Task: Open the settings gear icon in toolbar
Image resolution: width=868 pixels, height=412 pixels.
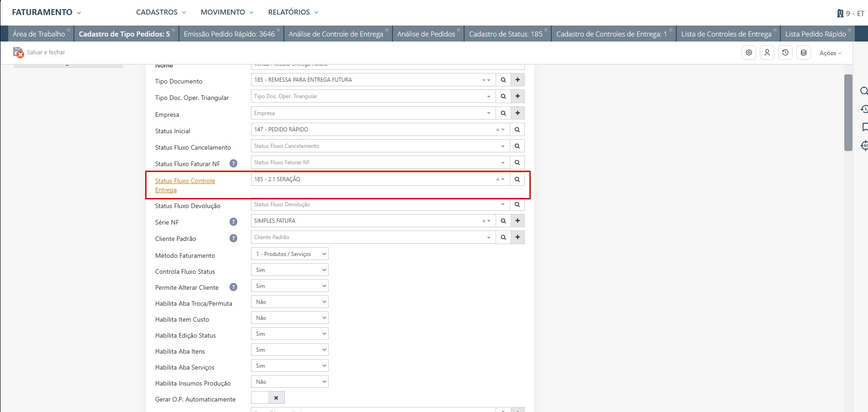Action: [749, 53]
